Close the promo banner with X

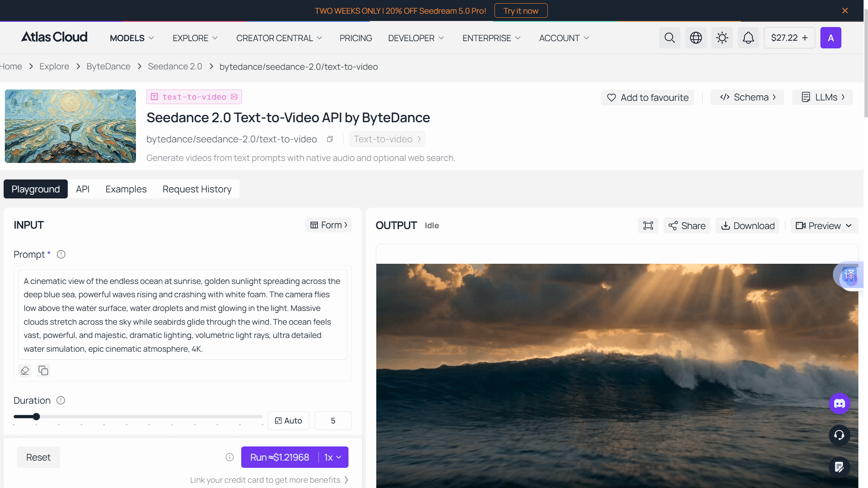tap(845, 10)
